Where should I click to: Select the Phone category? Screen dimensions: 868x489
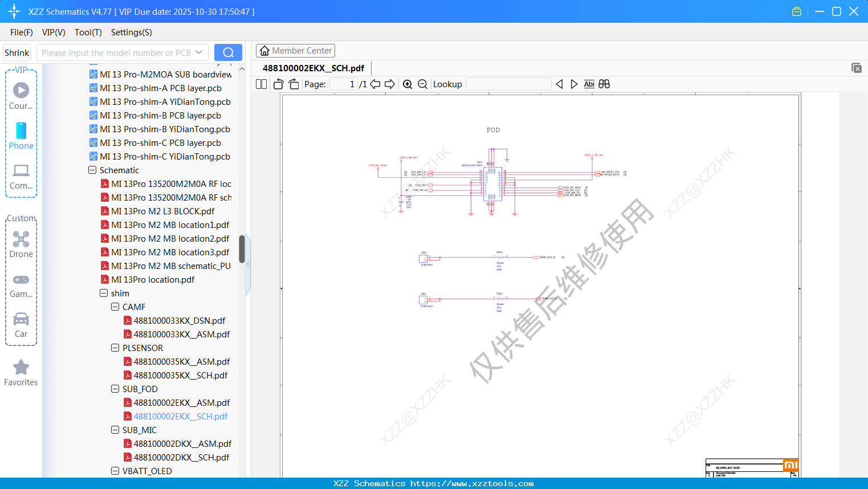pyautogui.click(x=21, y=136)
